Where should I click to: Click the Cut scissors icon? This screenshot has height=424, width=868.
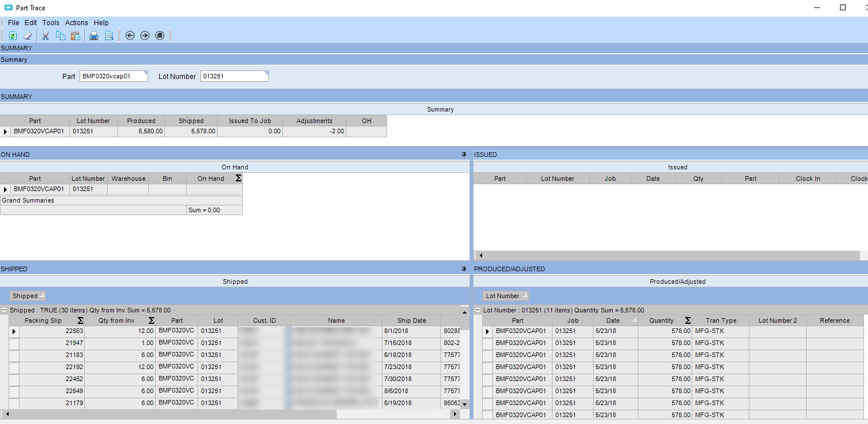(46, 35)
